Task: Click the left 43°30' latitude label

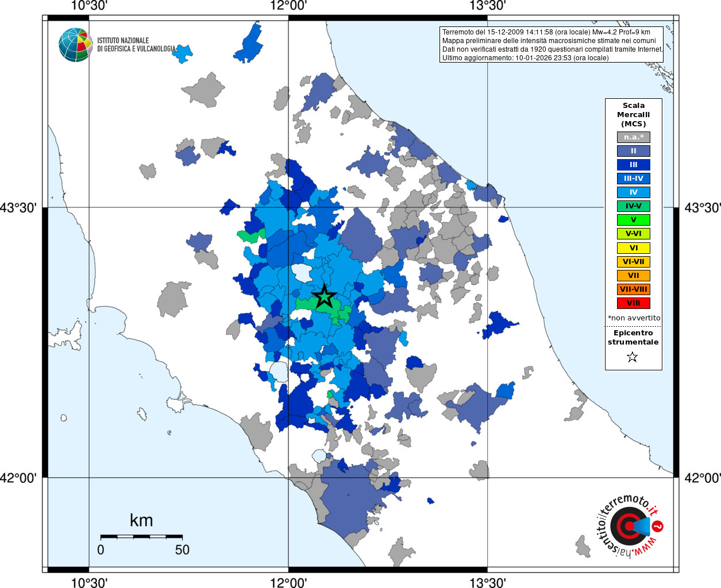Action: (18, 208)
